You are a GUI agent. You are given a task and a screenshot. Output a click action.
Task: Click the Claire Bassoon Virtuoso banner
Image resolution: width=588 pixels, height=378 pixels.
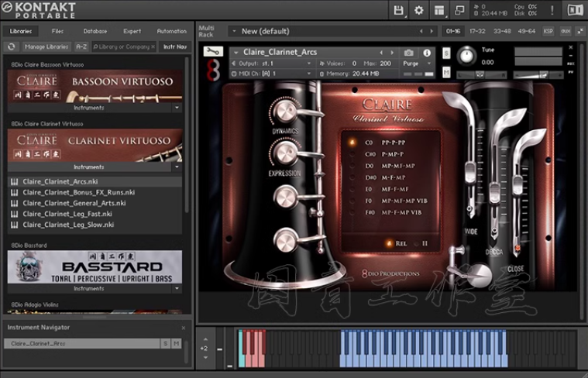tap(95, 86)
